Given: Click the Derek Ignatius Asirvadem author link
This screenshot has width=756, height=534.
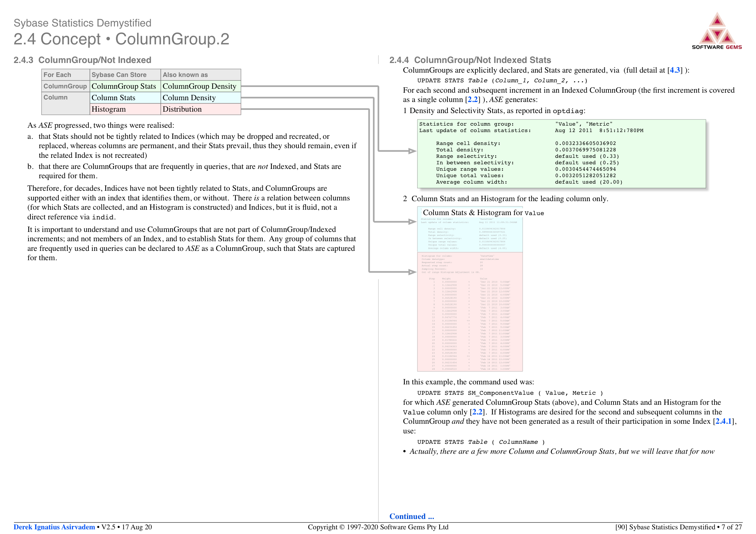Looking at the screenshot, I should click(54, 527).
